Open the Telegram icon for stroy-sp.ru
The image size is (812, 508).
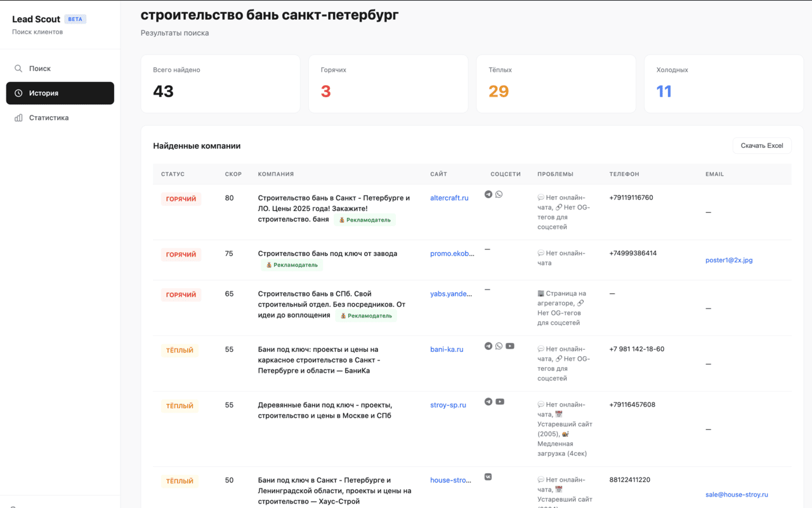(x=488, y=401)
